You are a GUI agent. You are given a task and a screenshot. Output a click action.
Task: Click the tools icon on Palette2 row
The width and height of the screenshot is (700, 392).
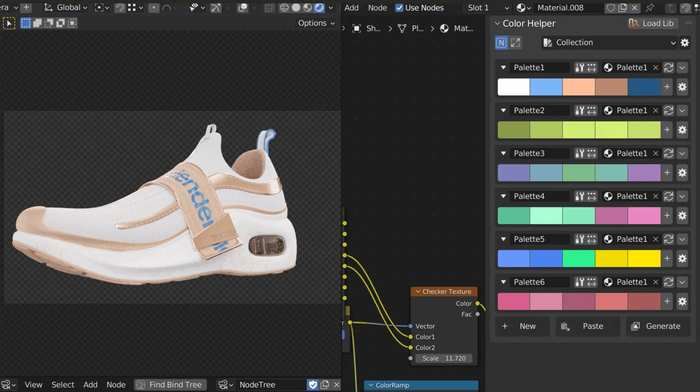pos(579,110)
